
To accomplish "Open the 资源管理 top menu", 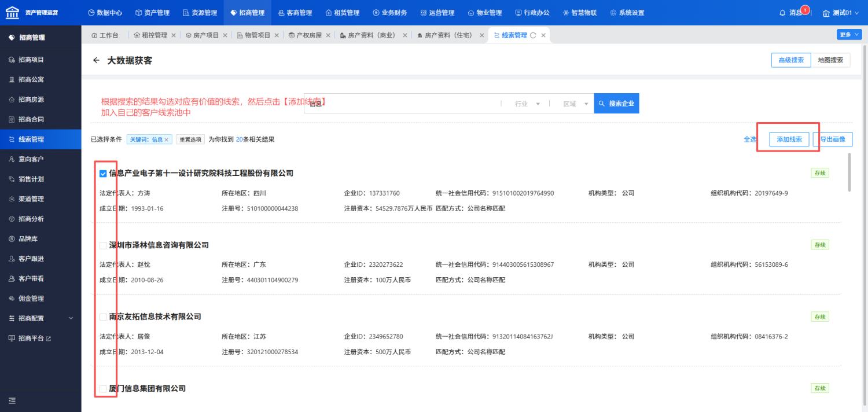I will [199, 13].
